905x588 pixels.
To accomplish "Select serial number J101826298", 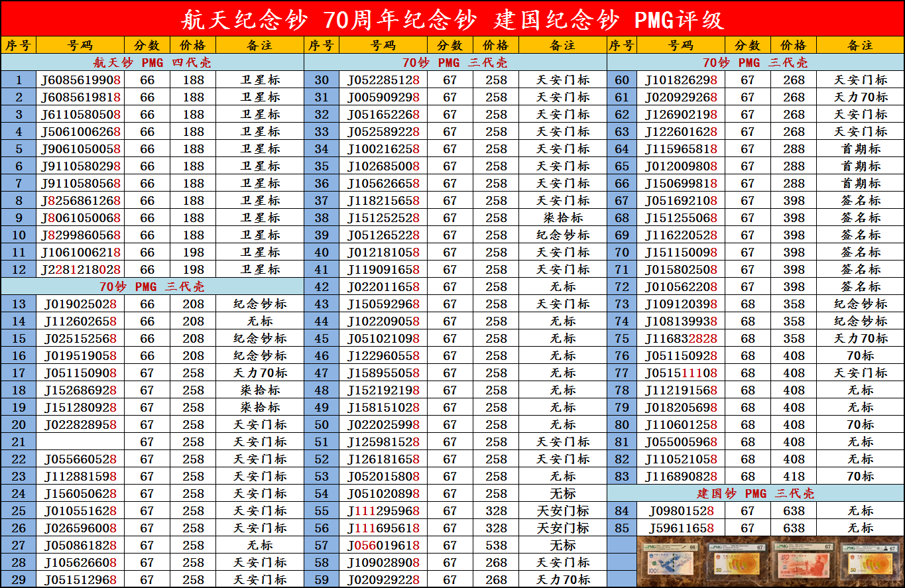I will pyautogui.click(x=682, y=80).
